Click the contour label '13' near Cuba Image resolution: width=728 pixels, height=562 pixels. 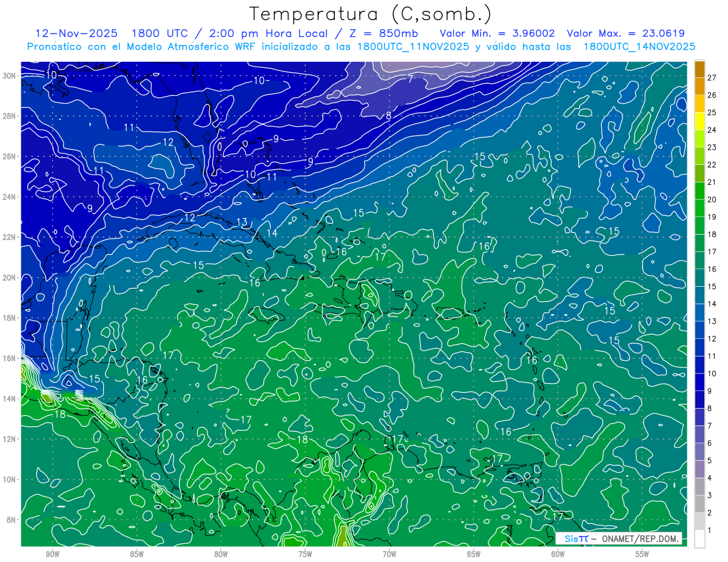pos(242,222)
